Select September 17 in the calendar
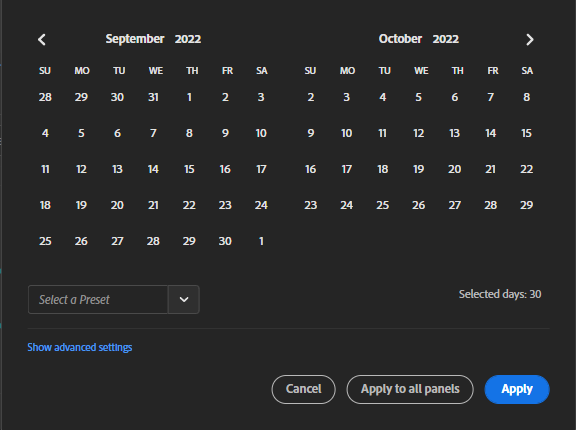The width and height of the screenshot is (576, 430). pos(261,169)
